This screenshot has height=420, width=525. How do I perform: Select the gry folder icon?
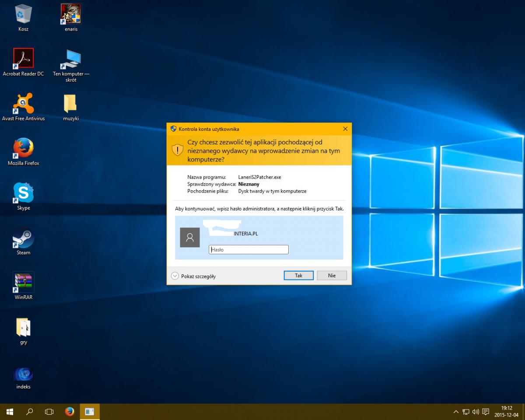(23, 330)
